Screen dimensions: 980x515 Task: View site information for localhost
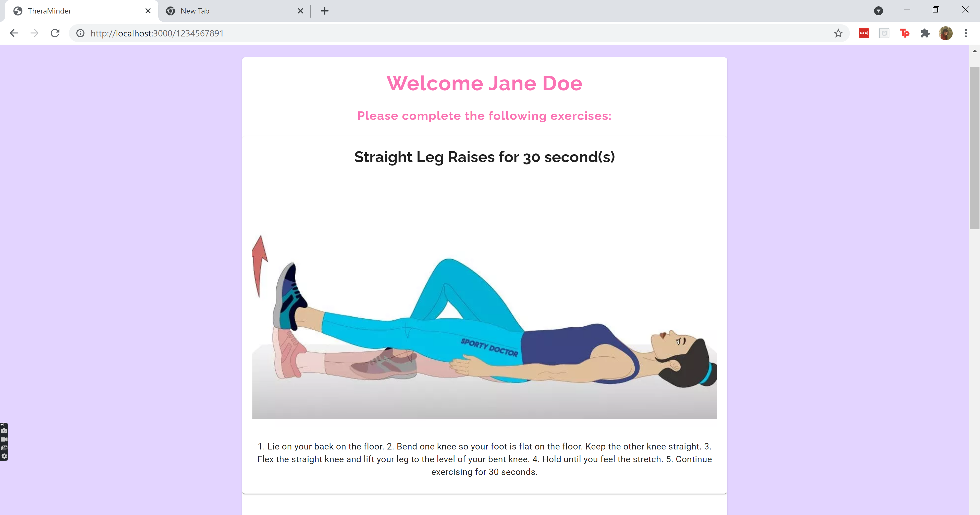click(x=80, y=33)
